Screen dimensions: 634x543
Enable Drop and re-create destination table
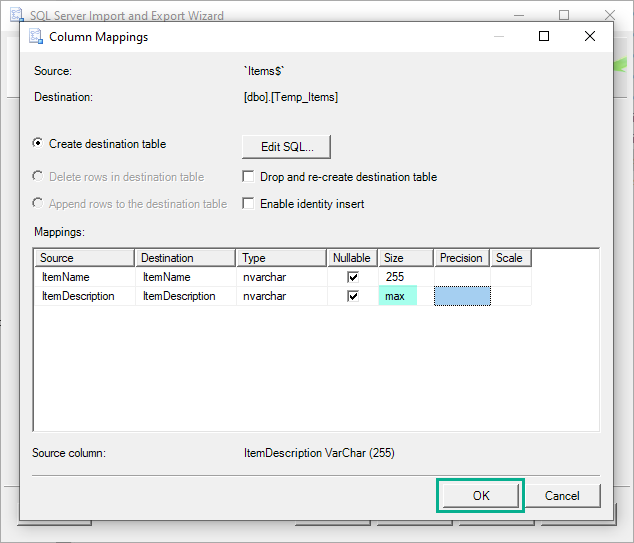tap(249, 177)
